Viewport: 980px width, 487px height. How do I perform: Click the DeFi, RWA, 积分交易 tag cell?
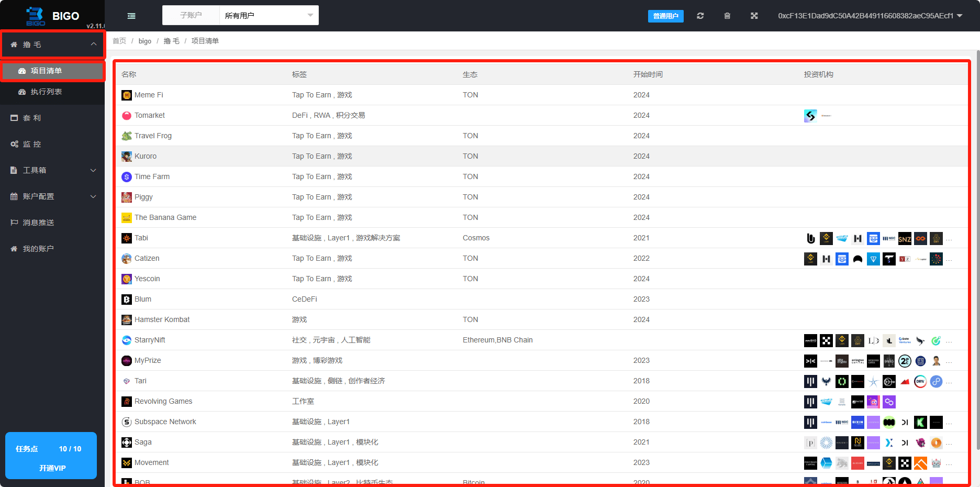(x=329, y=115)
